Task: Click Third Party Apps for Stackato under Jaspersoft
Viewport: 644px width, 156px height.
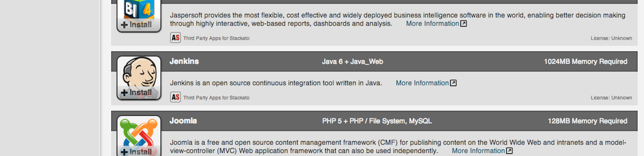Action: [x=216, y=38]
